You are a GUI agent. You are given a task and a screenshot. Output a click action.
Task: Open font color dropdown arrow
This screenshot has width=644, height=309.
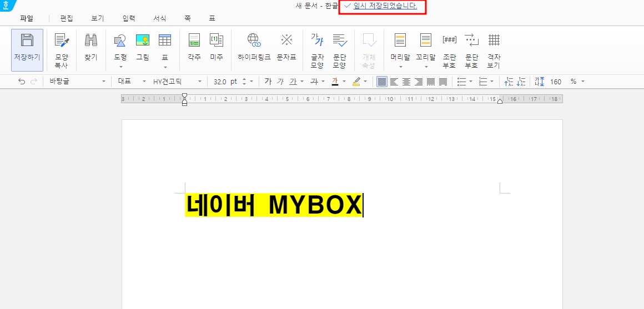[344, 82]
